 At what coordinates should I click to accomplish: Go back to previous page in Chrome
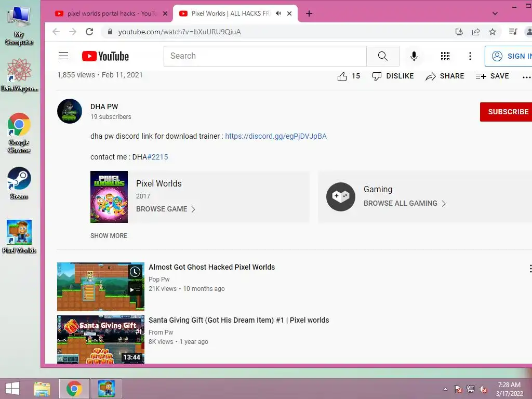coord(56,32)
